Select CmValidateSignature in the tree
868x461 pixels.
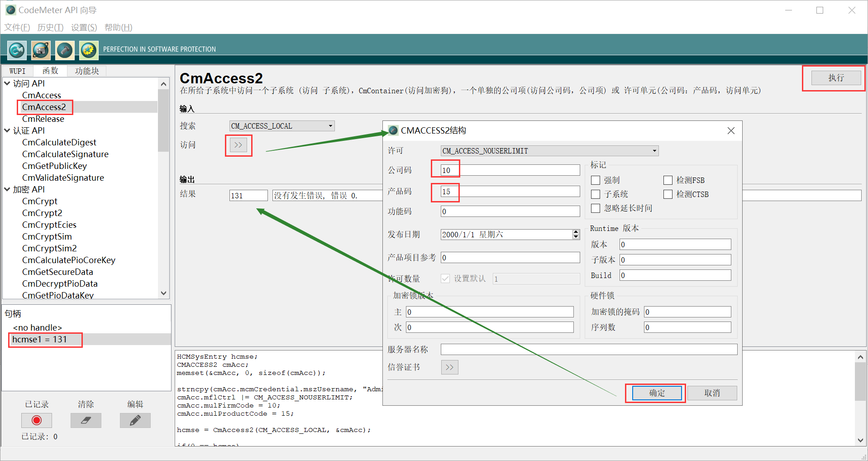(x=63, y=178)
